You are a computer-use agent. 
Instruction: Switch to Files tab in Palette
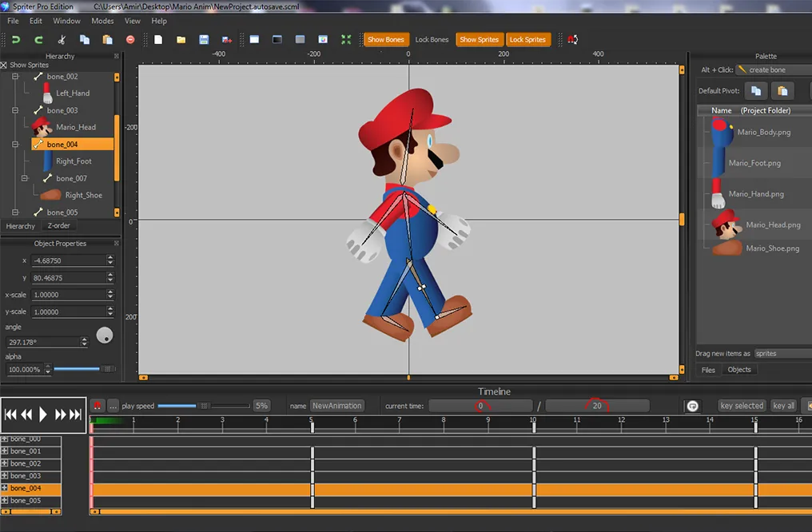click(708, 370)
